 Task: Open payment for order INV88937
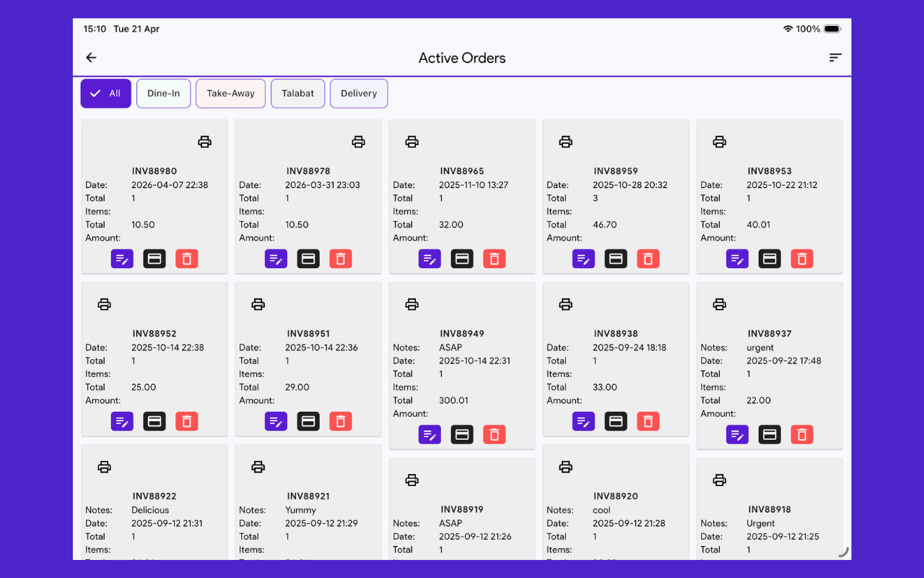[x=770, y=434]
